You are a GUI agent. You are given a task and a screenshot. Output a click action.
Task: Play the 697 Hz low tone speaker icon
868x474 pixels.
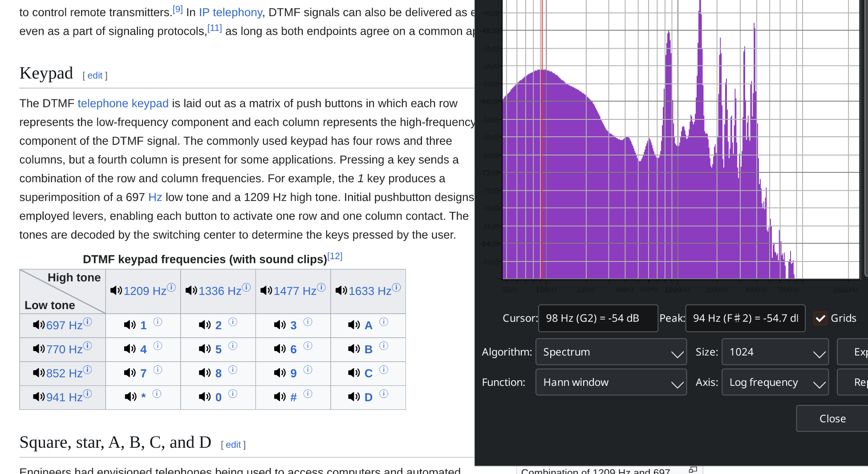(x=39, y=325)
